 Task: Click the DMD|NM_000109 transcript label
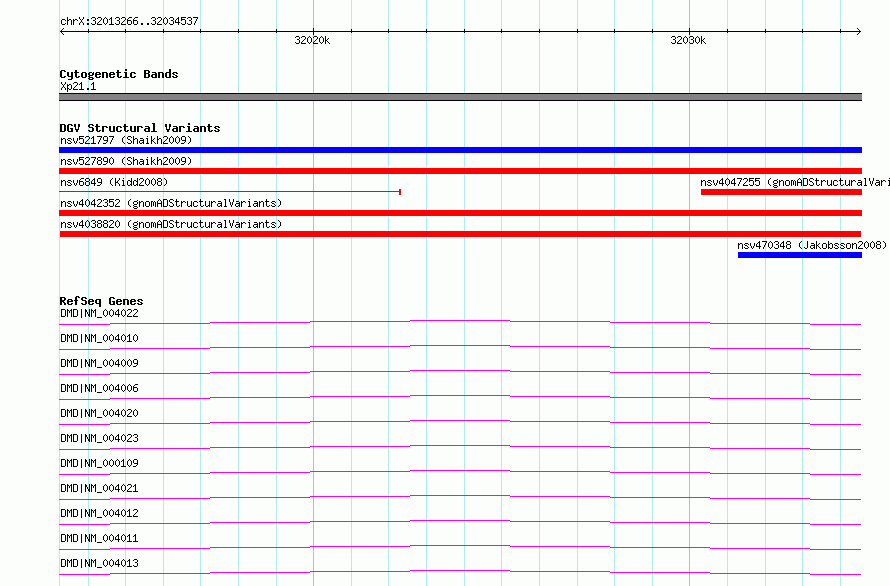point(99,463)
